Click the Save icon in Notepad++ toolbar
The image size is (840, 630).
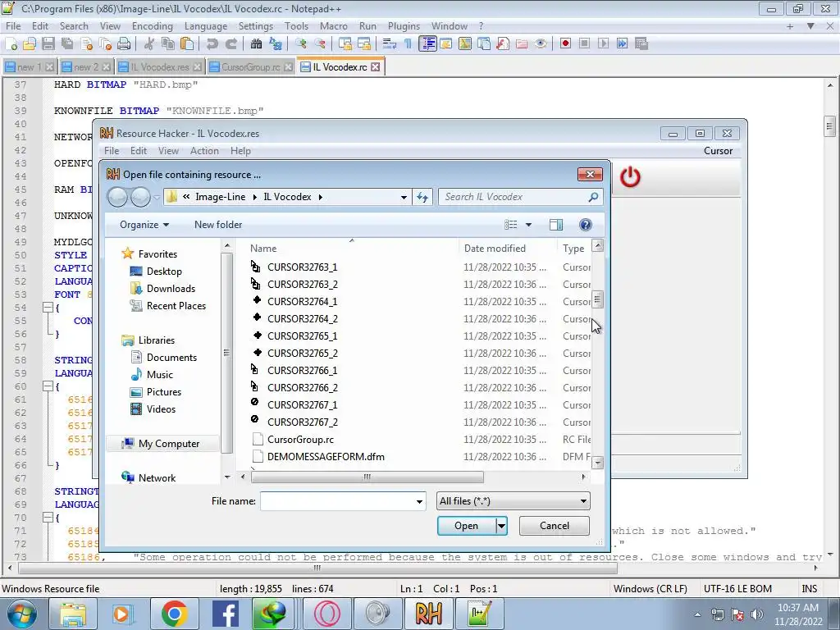click(x=48, y=44)
